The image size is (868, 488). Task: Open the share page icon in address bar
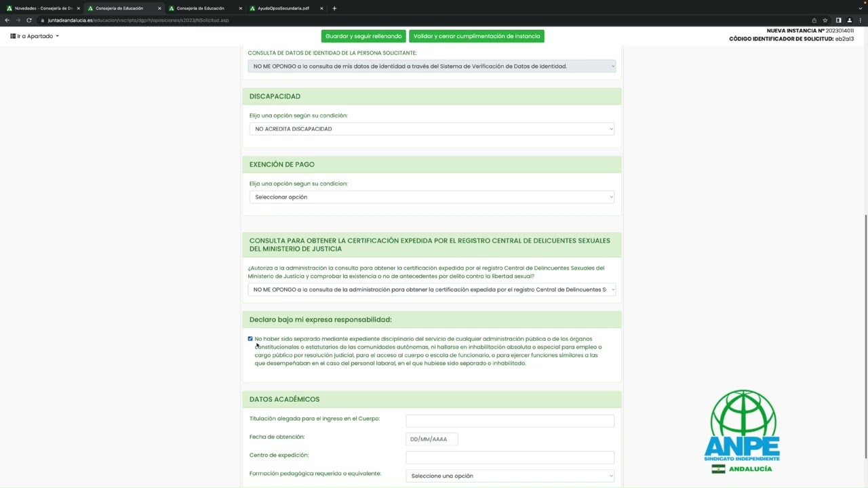pos(814,20)
